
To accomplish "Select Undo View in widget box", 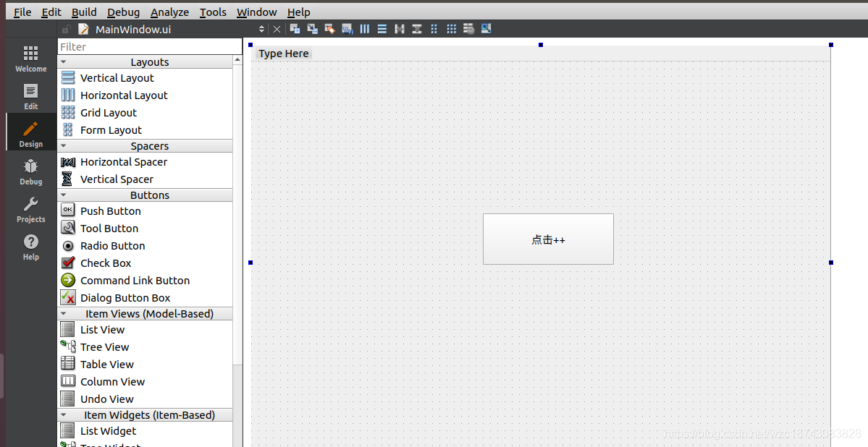I will point(145,399).
